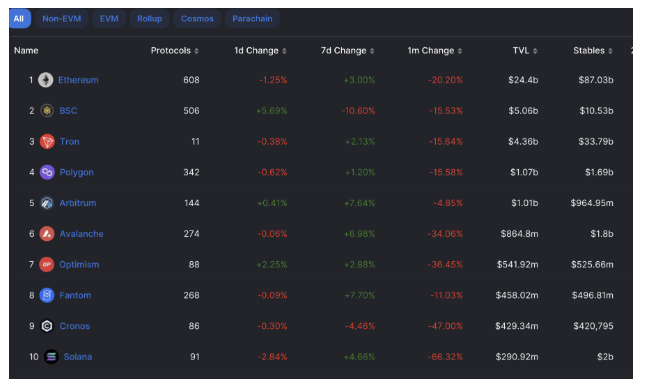Click the Cronos chain logo icon
The height and width of the screenshot is (387, 646).
pyautogui.click(x=47, y=326)
